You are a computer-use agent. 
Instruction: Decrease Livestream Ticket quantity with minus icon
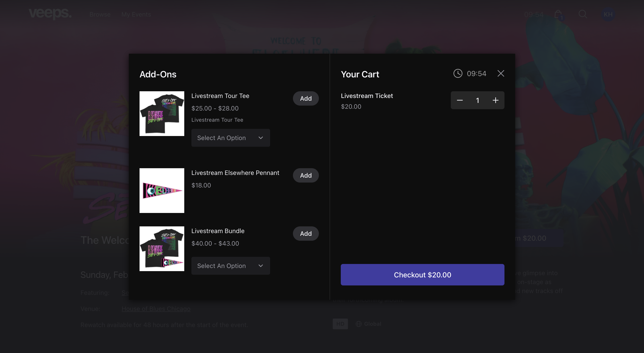(460, 100)
